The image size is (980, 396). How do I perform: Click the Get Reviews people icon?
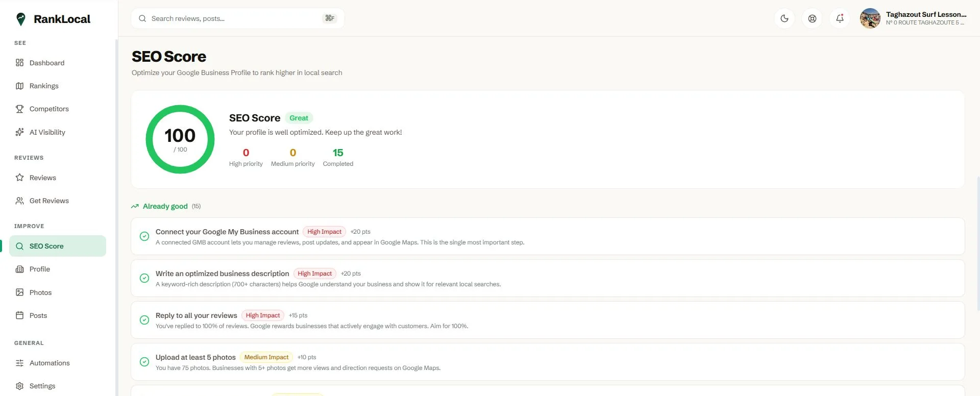[x=19, y=201]
